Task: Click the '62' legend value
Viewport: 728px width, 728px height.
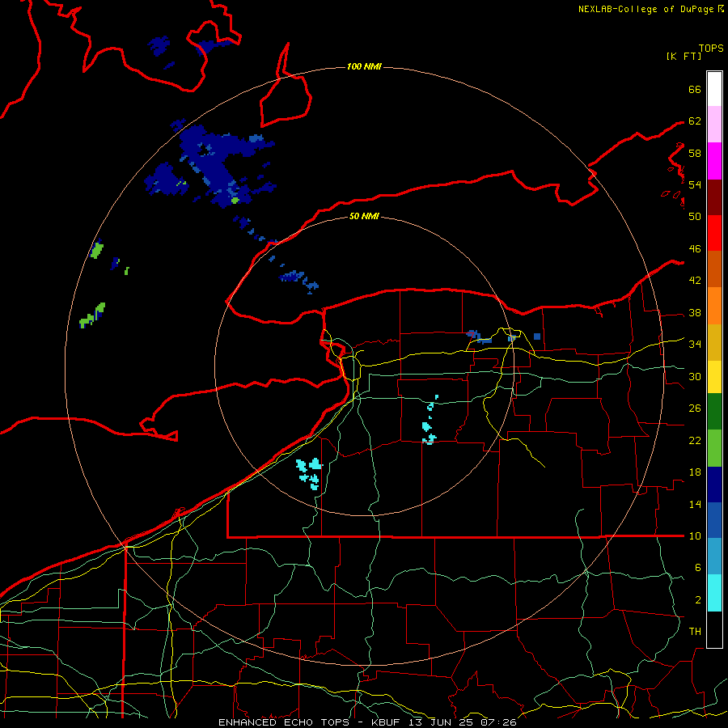Action: point(695,121)
